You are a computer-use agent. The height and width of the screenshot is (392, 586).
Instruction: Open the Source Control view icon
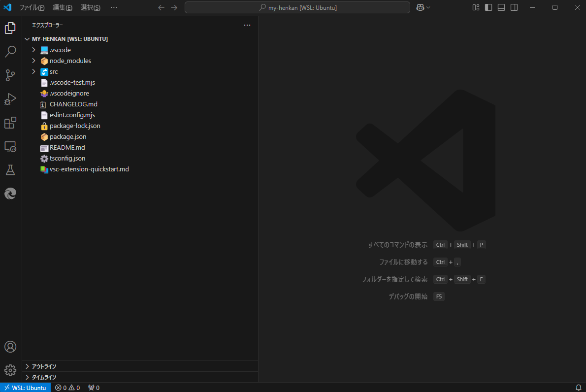[10, 75]
